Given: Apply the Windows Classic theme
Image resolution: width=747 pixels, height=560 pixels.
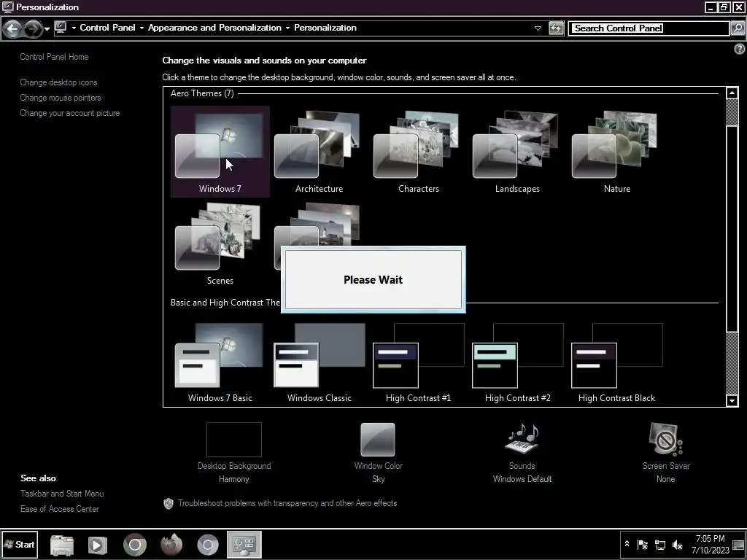Looking at the screenshot, I should pyautogui.click(x=319, y=363).
